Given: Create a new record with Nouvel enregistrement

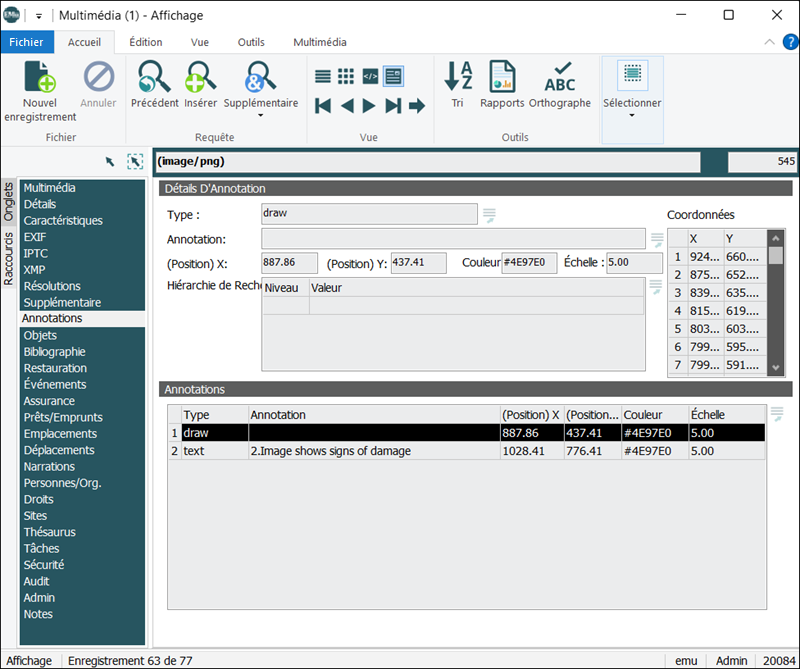Looking at the screenshot, I should click(x=40, y=91).
